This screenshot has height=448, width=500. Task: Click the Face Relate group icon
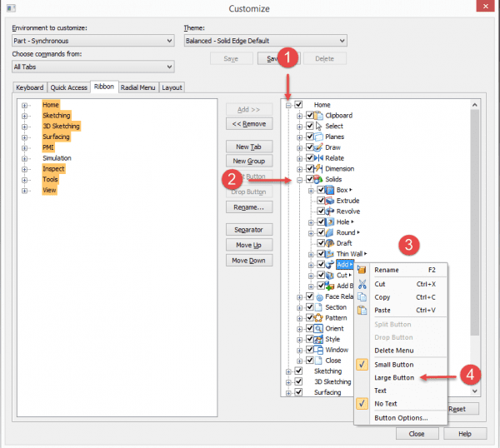tap(319, 297)
